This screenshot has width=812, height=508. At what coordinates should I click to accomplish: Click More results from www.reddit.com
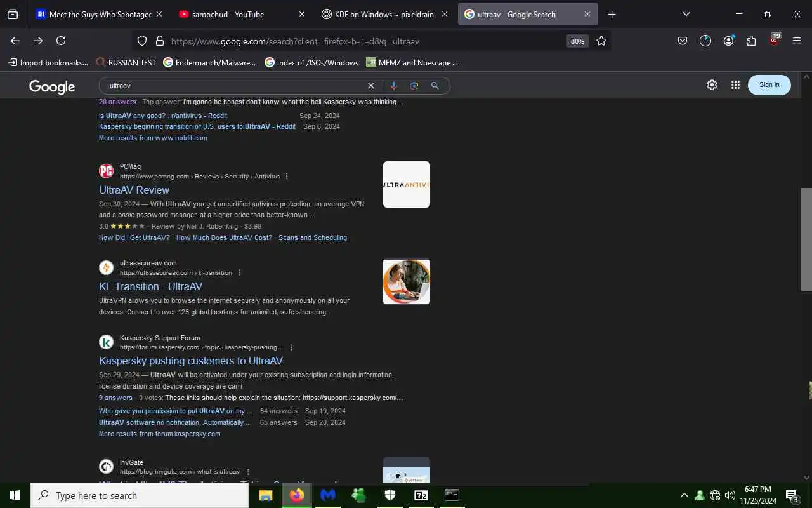coord(153,138)
